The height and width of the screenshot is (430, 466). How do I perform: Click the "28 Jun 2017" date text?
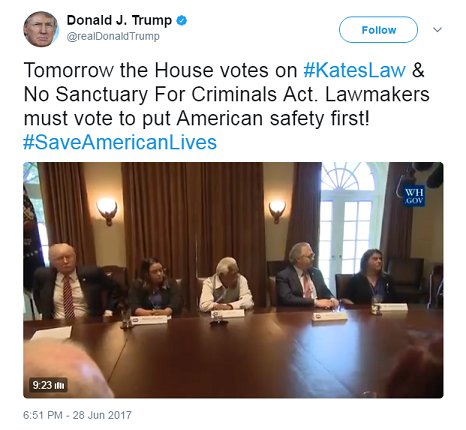tap(102, 415)
